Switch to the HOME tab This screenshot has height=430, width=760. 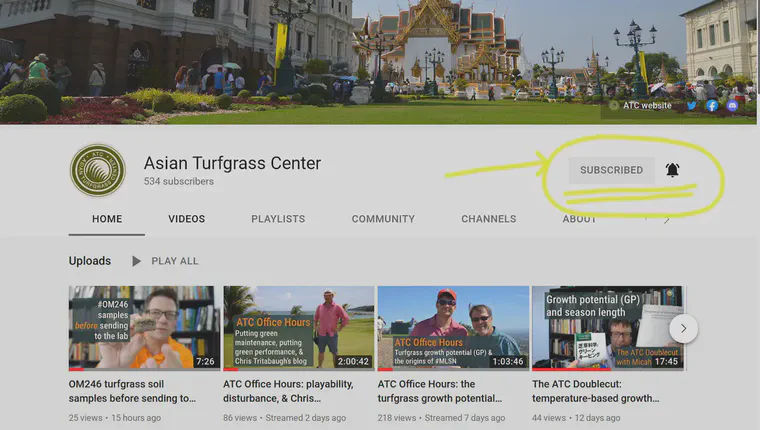[x=107, y=219]
